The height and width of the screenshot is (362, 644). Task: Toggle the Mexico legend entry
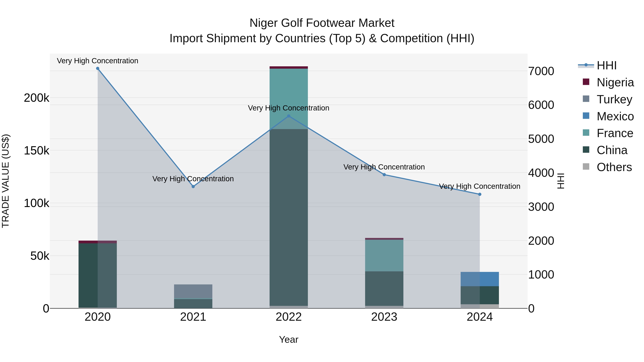point(608,116)
